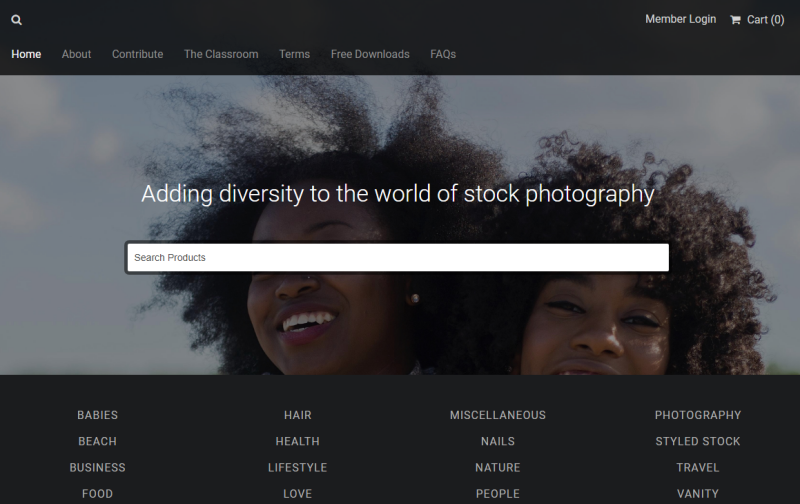Viewport: 800px width, 504px height.
Task: Click the search magnifier icon
Action: click(16, 20)
